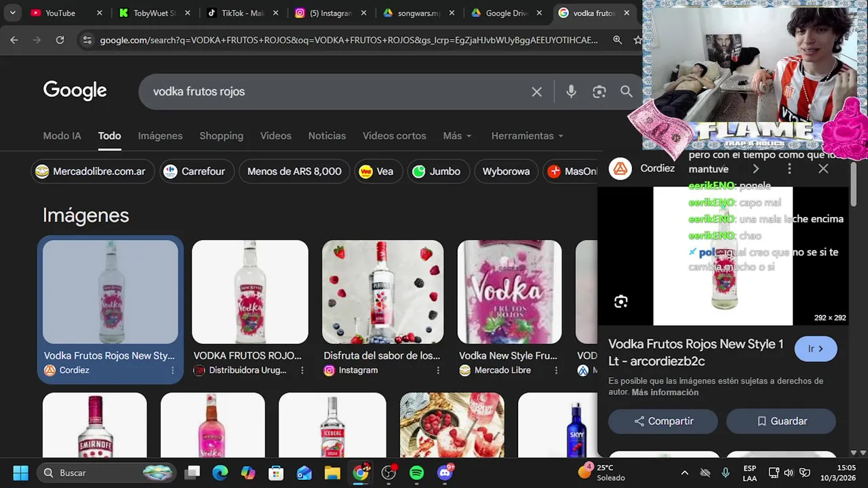
Task: Open the Mercado Libre Vodka thumbnail
Action: point(509,292)
